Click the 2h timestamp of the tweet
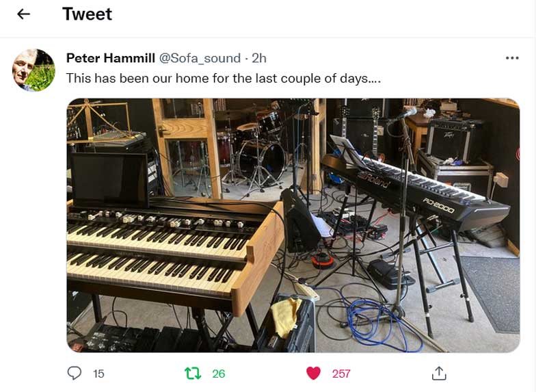The image size is (547, 392). point(259,58)
